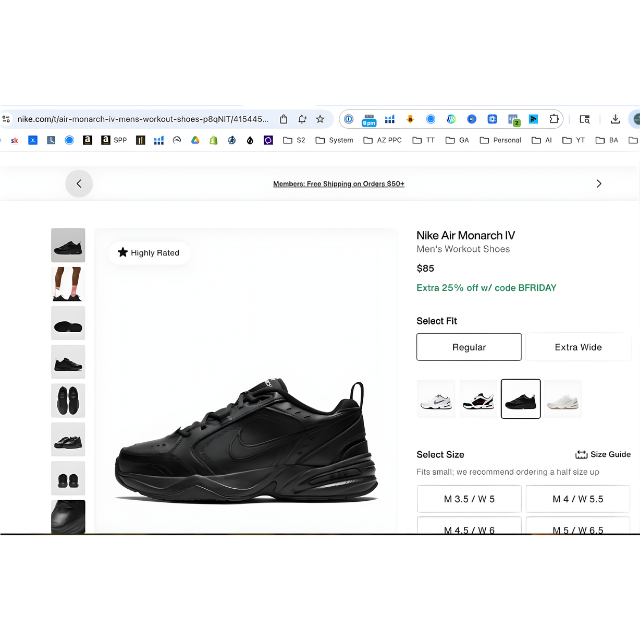The width and height of the screenshot is (640, 640).
Task: Open the green Shopify bag bookmark
Action: (x=213, y=140)
